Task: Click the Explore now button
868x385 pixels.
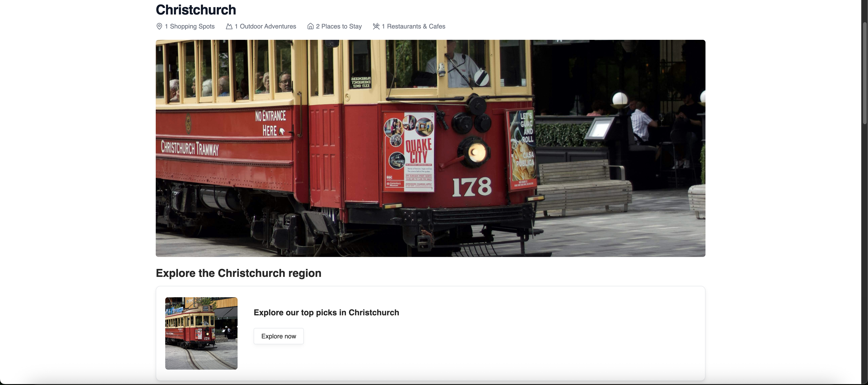Action: coord(279,336)
